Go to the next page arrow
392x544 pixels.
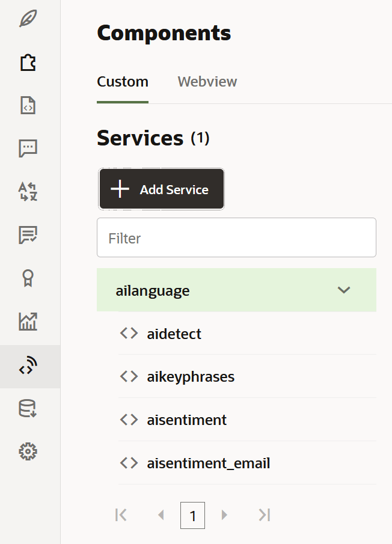point(225,515)
